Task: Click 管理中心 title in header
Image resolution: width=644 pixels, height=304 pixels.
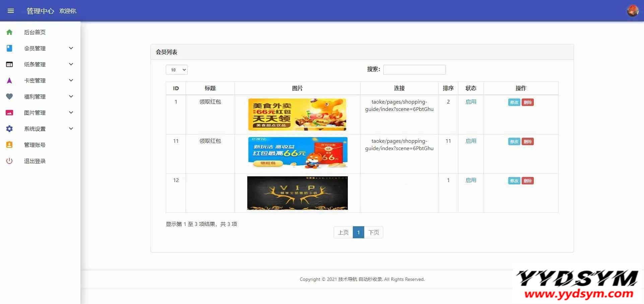Action: click(x=40, y=11)
